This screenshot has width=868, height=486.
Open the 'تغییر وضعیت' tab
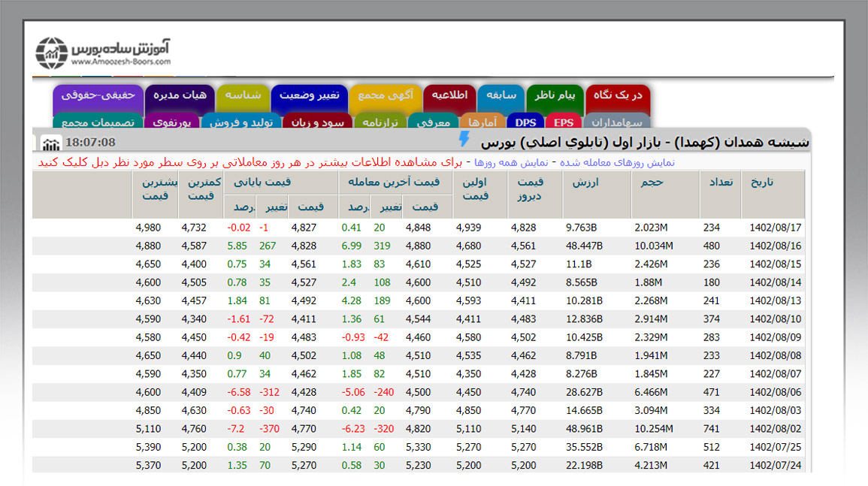coord(309,96)
